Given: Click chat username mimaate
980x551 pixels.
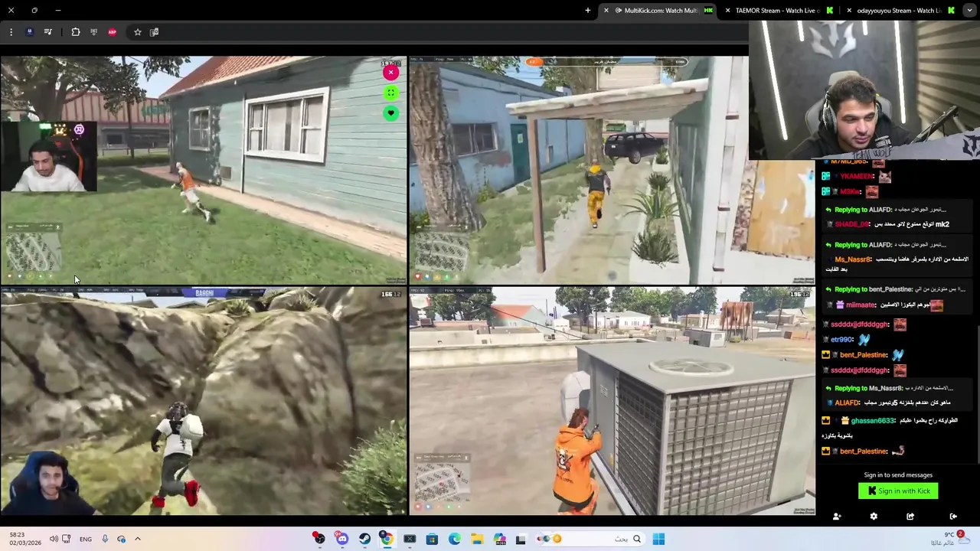Looking at the screenshot, I should 861,305.
